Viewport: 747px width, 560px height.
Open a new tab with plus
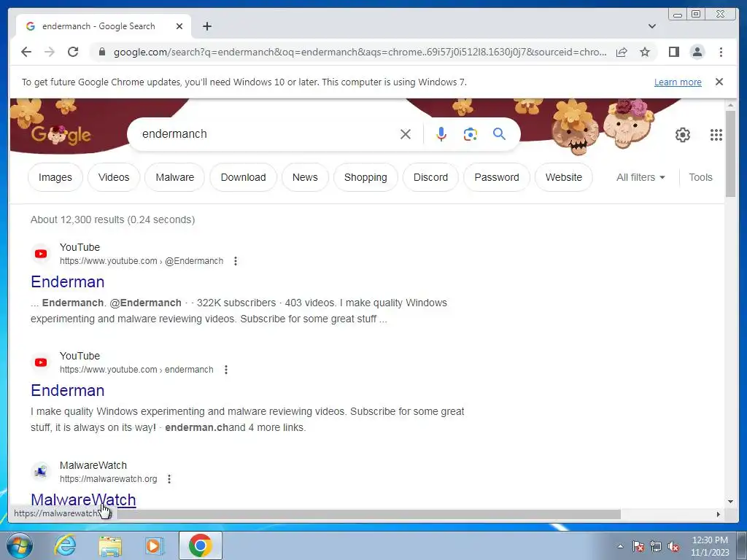coord(206,26)
